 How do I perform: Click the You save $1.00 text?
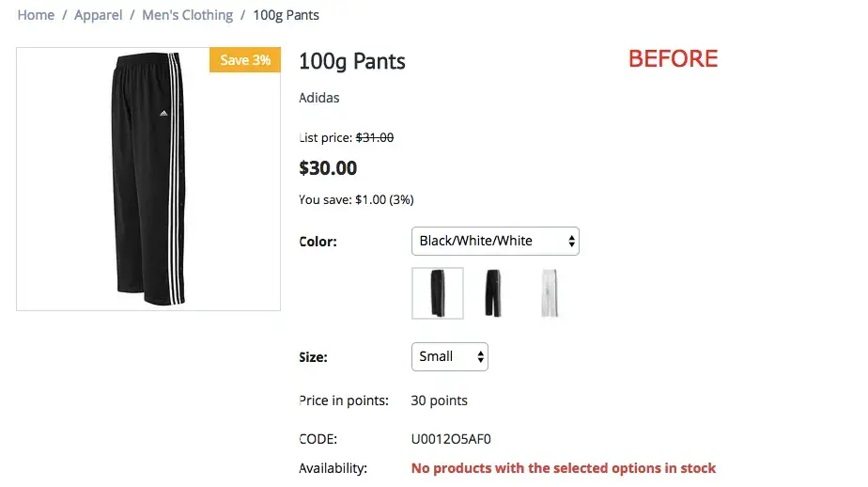pyautogui.click(x=356, y=199)
